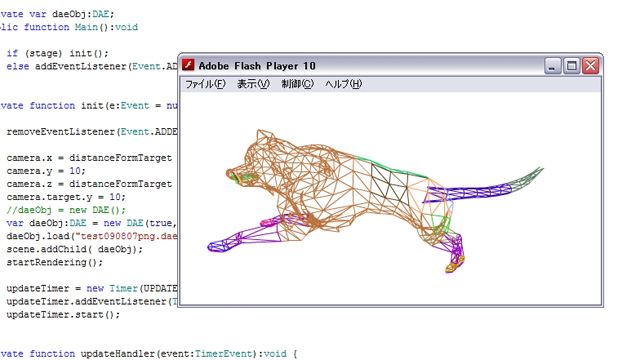Screen dimensions: 640x360
Task: Click the line 'scene.addChild( daeObj);'
Action: pyautogui.click(x=75, y=249)
